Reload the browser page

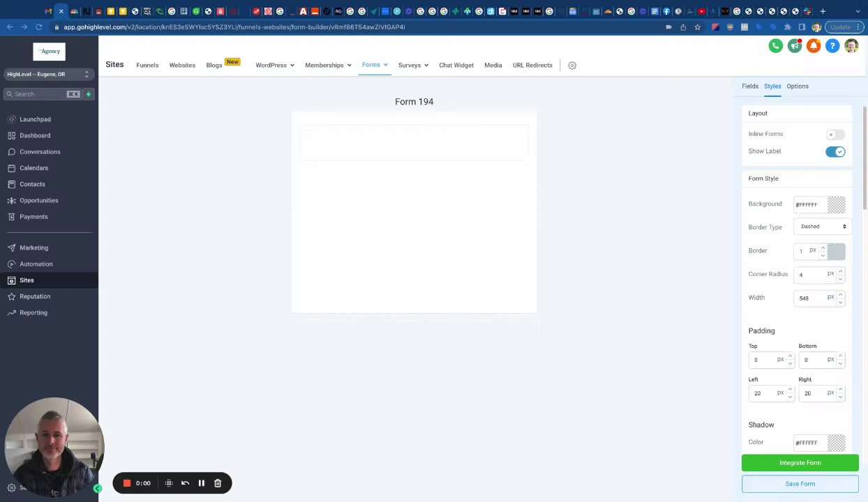(x=38, y=27)
